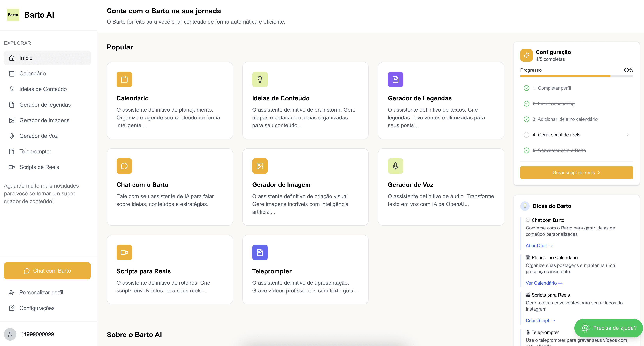Click the checkmark for Fazer onboarding
Image resolution: width=644 pixels, height=346 pixels.
tap(526, 103)
